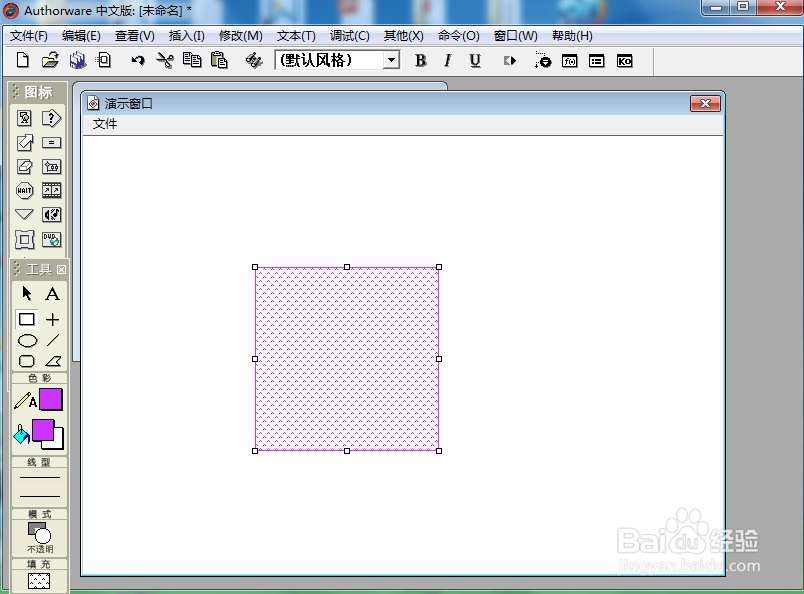Open the line style selector under 线型
The height and width of the screenshot is (594, 804).
pos(39,487)
